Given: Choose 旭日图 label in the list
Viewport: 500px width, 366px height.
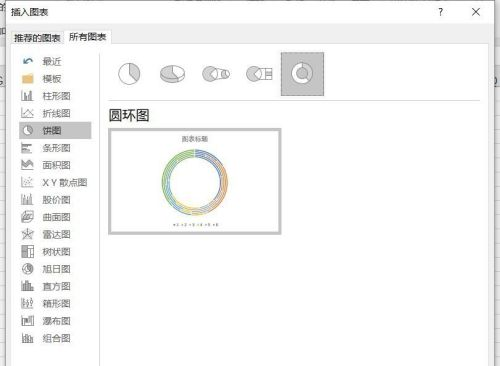Looking at the screenshot, I should tap(56, 269).
